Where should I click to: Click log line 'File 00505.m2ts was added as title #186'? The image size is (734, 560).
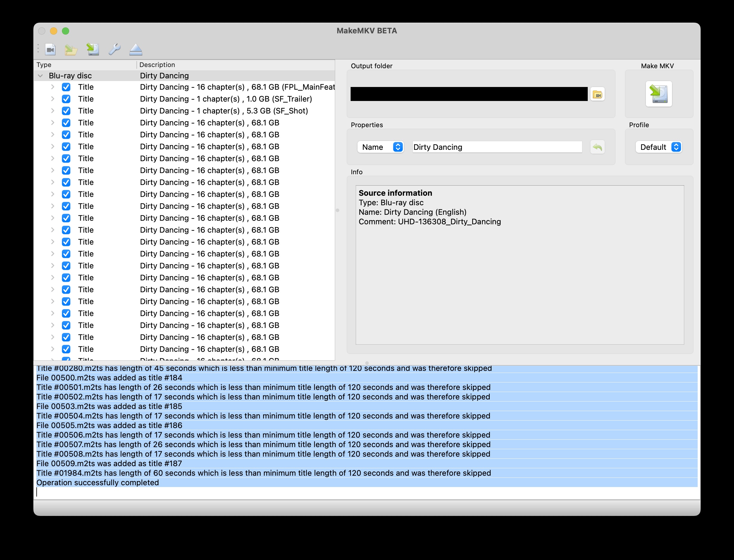tap(109, 425)
